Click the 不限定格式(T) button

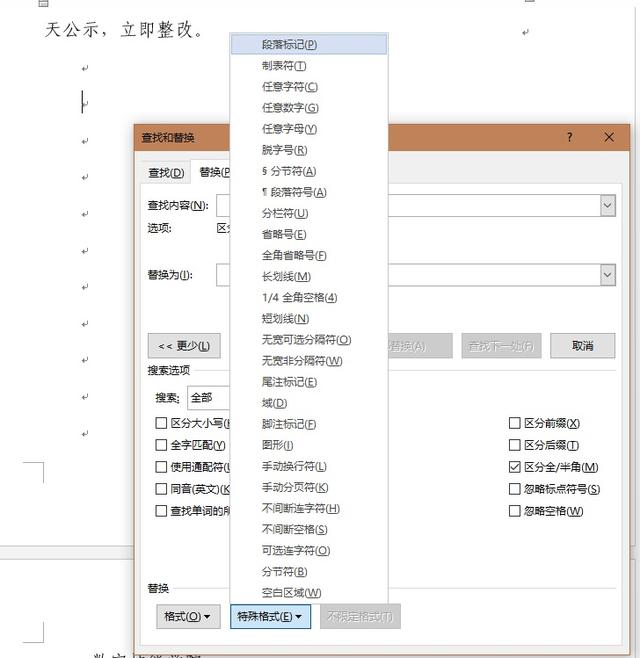tap(360, 616)
